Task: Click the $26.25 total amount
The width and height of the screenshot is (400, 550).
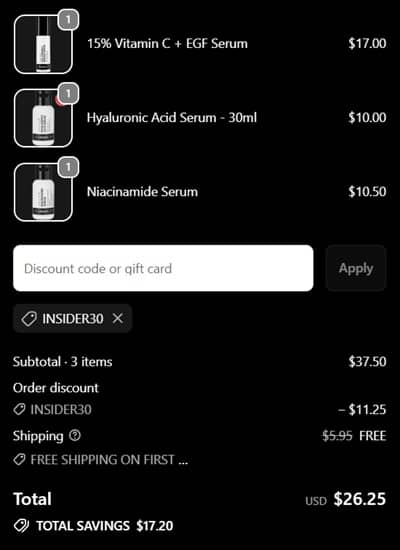Action: [x=360, y=499]
